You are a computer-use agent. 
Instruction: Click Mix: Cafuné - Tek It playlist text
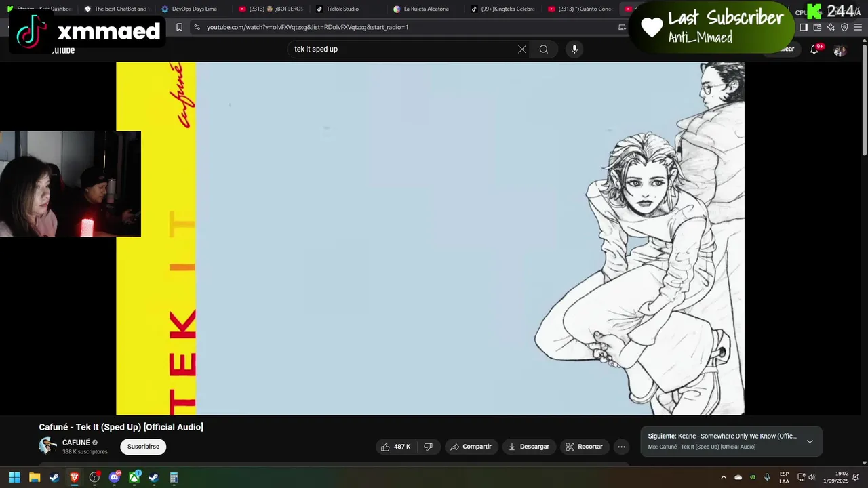701,447
